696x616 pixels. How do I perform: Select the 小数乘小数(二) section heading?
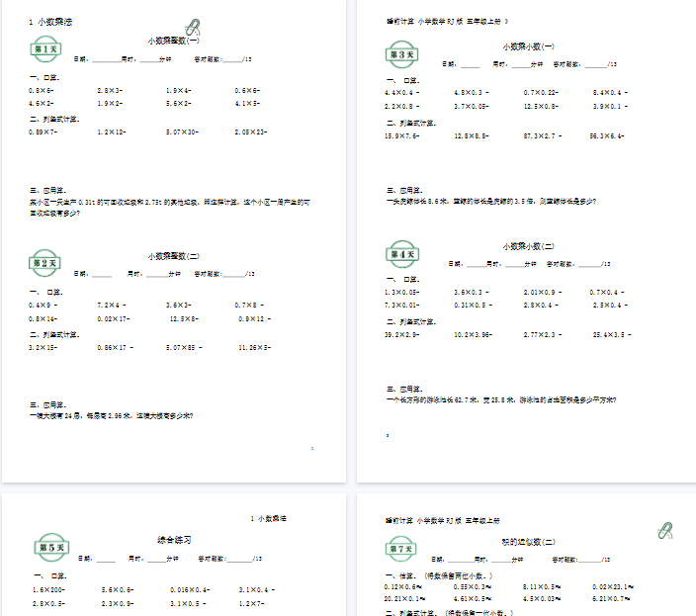[x=529, y=246]
